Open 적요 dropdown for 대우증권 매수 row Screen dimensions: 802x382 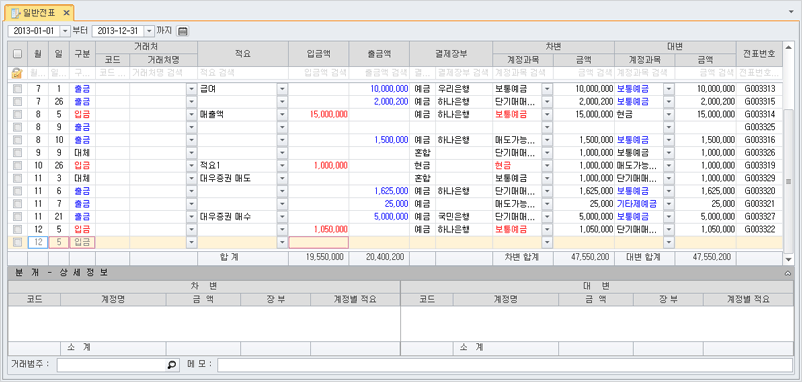click(x=282, y=217)
